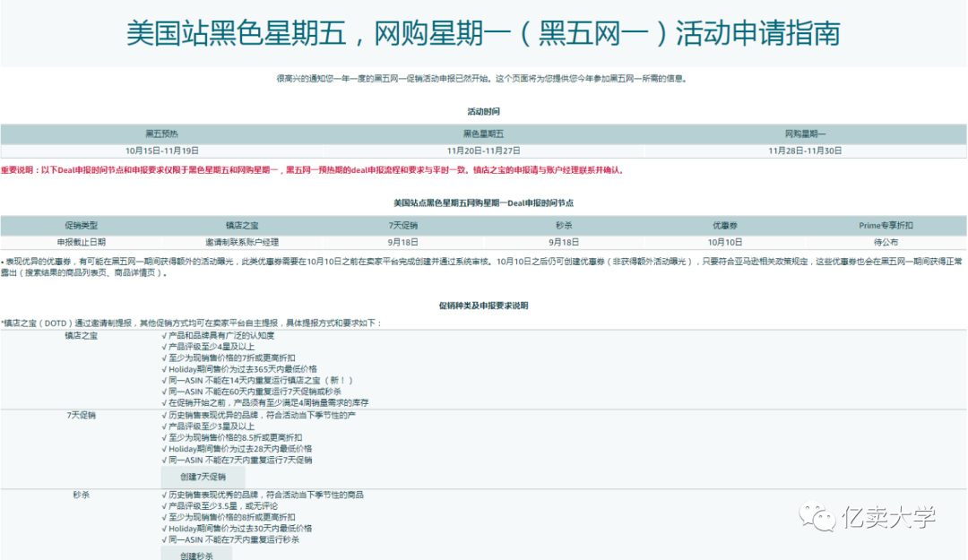Select the 秒杀 column header

(x=563, y=225)
